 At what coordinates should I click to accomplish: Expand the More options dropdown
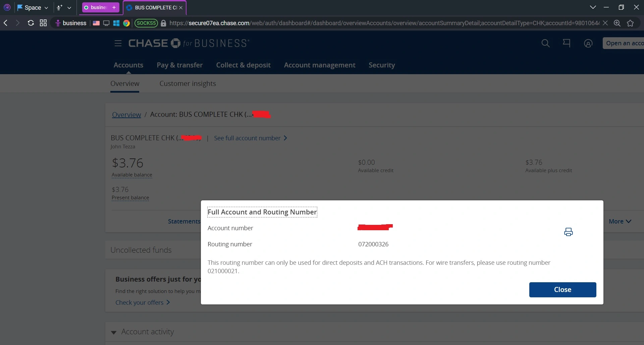pos(620,221)
